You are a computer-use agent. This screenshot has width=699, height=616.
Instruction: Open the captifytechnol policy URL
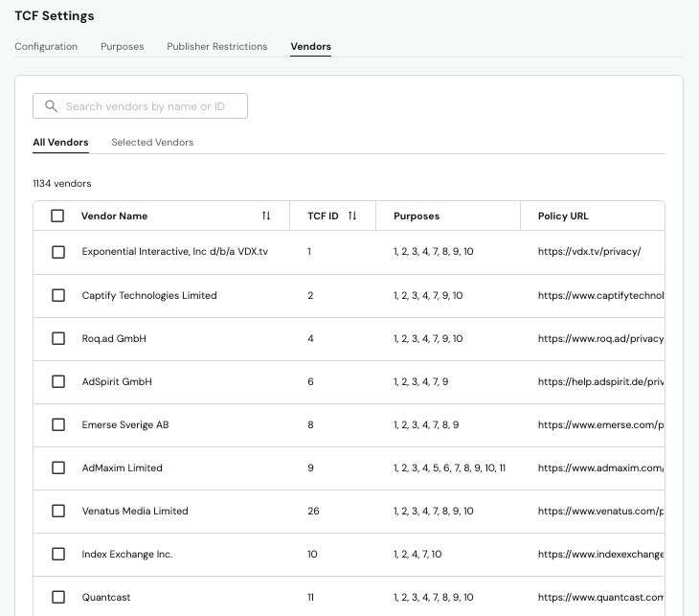pos(601,295)
